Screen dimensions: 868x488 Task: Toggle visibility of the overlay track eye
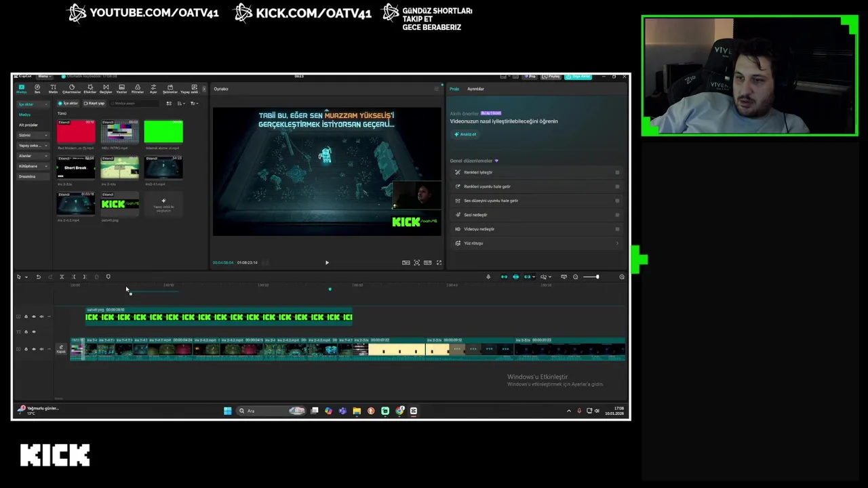point(34,317)
